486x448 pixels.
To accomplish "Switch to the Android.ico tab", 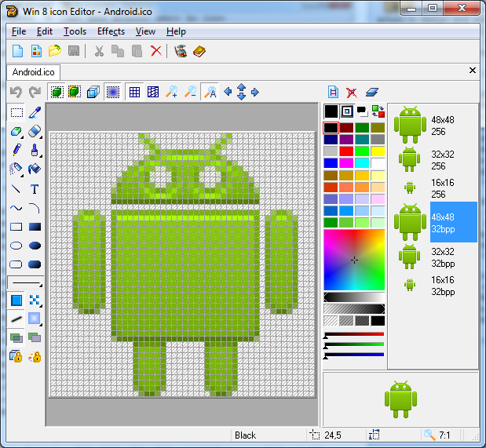I will (x=33, y=72).
